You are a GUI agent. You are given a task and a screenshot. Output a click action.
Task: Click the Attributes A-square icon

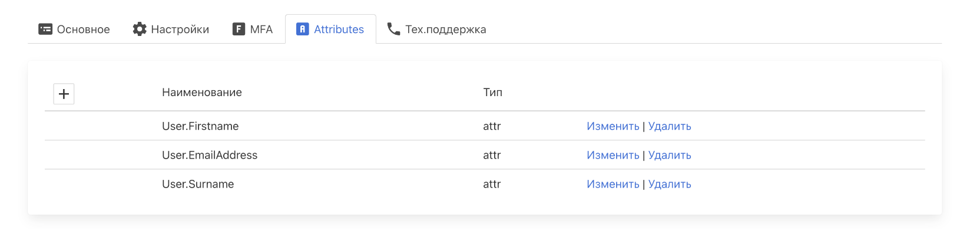pos(302,29)
